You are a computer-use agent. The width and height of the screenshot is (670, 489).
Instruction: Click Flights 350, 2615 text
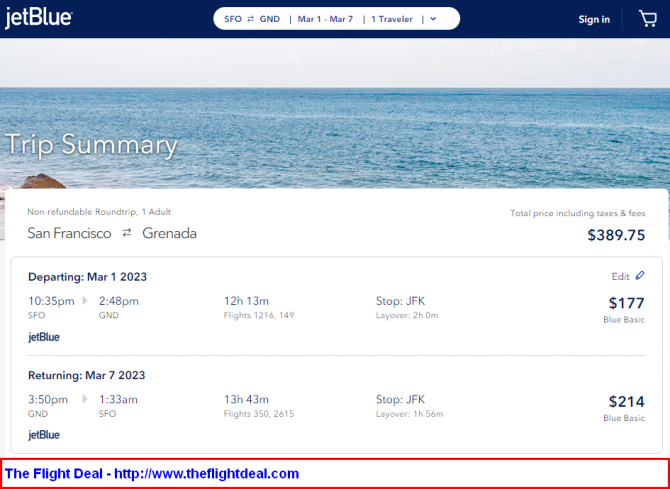pyautogui.click(x=259, y=414)
